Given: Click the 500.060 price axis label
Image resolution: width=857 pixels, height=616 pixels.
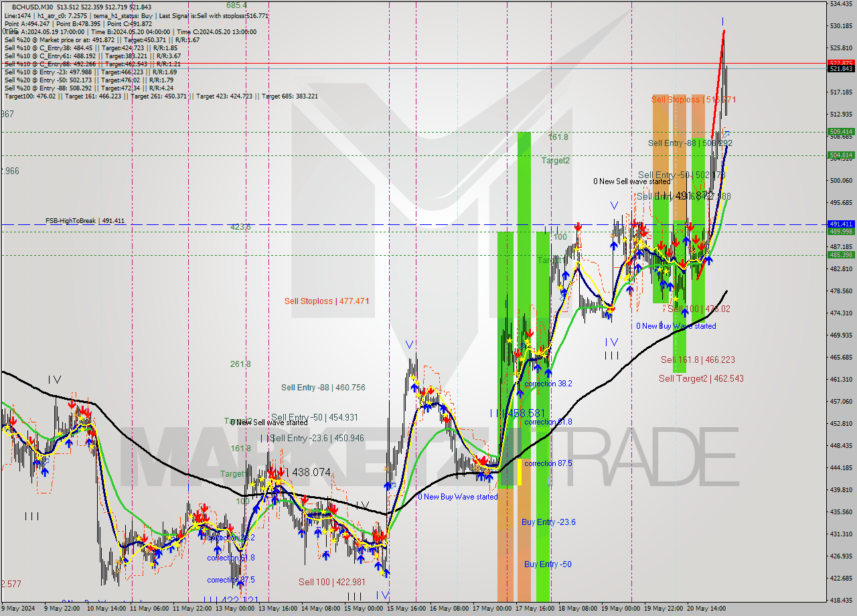Looking at the screenshot, I should pos(841,180).
